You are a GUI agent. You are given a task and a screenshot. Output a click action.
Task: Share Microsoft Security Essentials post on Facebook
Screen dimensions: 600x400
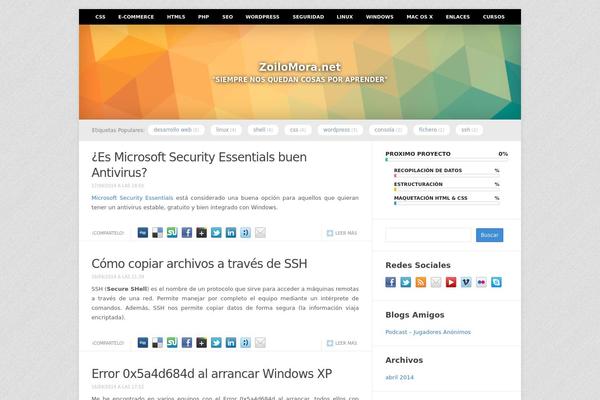point(187,232)
